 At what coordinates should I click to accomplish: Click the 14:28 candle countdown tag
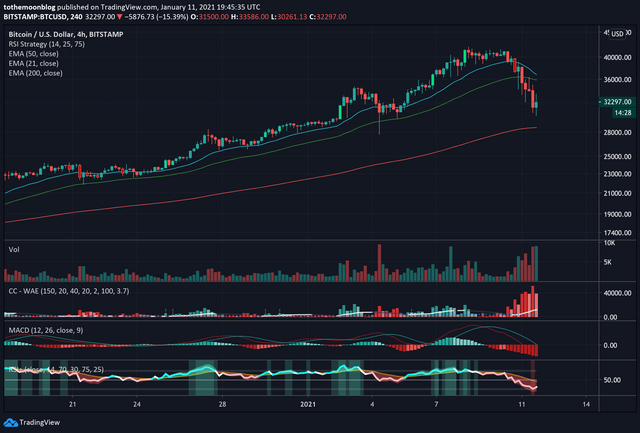coord(623,113)
